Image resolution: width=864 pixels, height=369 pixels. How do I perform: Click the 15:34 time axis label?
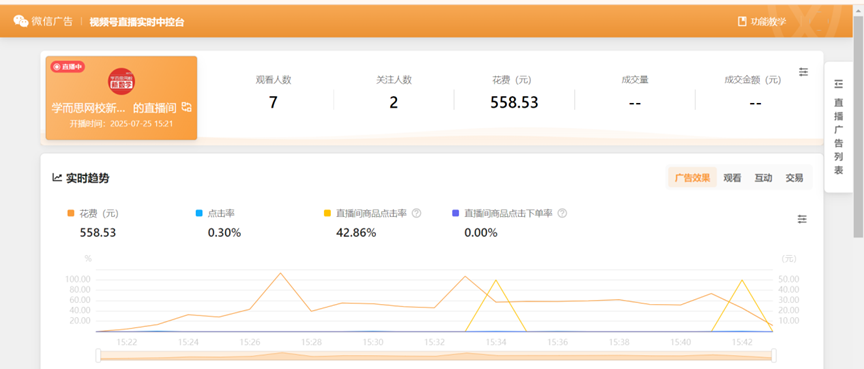[x=496, y=342]
